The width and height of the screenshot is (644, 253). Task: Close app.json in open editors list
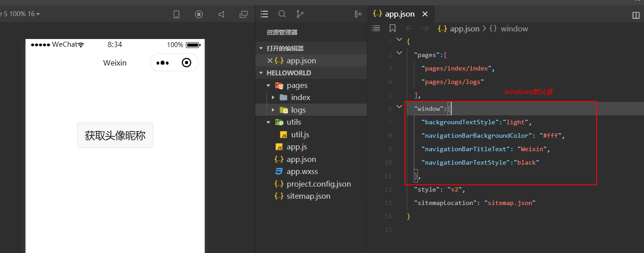click(270, 61)
